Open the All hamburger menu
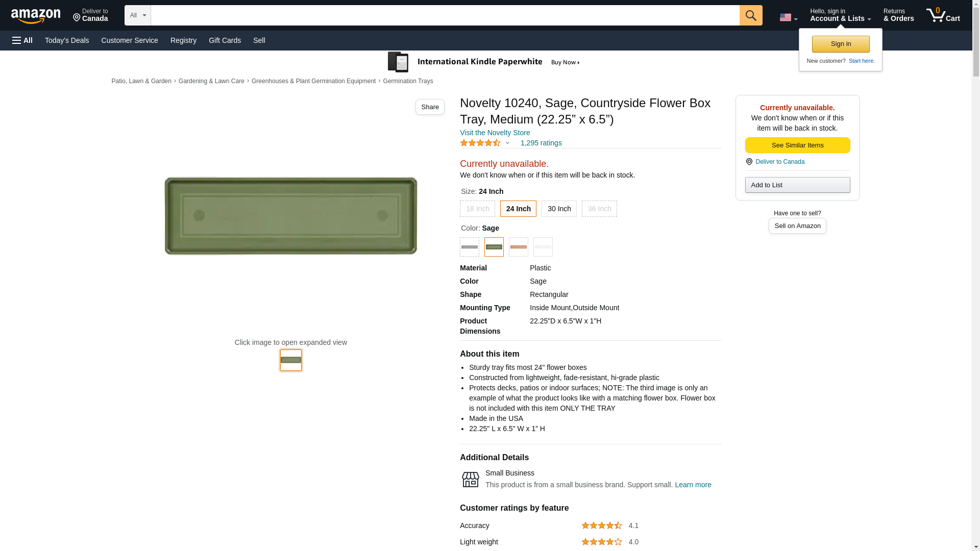 pos(22,40)
